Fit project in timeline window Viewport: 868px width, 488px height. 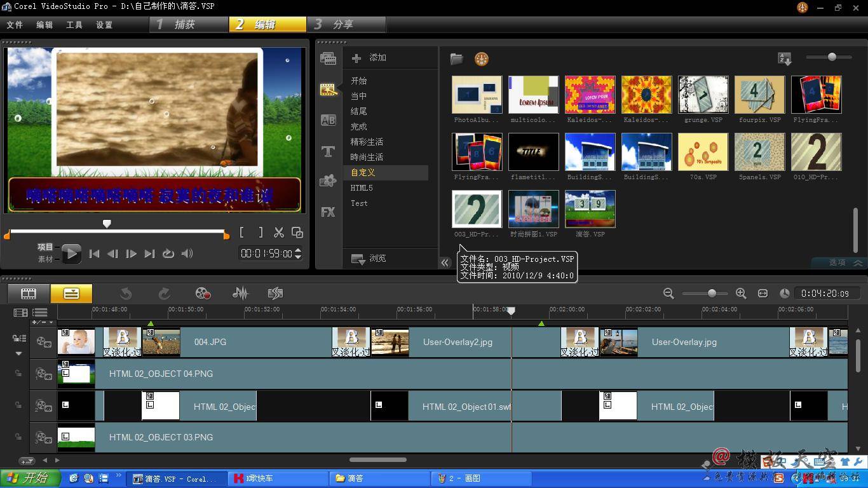[x=763, y=294]
